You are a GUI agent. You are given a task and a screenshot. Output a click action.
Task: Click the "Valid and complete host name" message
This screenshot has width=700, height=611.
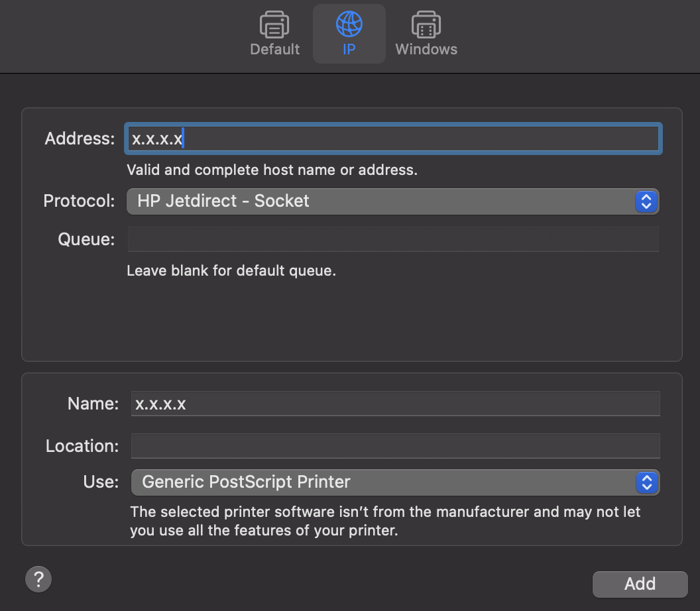click(272, 170)
